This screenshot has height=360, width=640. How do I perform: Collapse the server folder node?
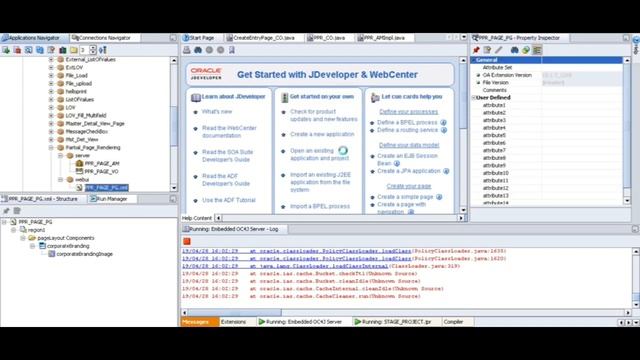pyautogui.click(x=60, y=156)
